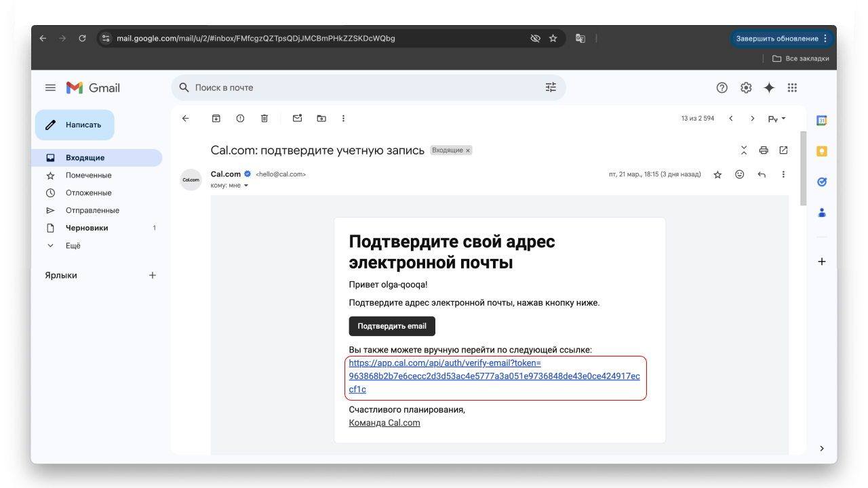868x488 pixels.
Task: Go back in browser history
Action: coord(43,39)
